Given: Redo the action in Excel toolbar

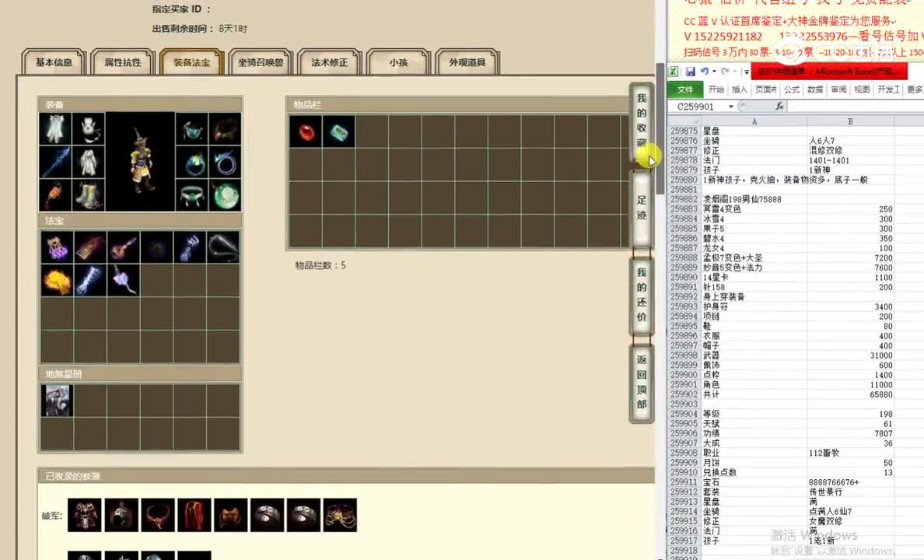Looking at the screenshot, I should pyautogui.click(x=725, y=72).
